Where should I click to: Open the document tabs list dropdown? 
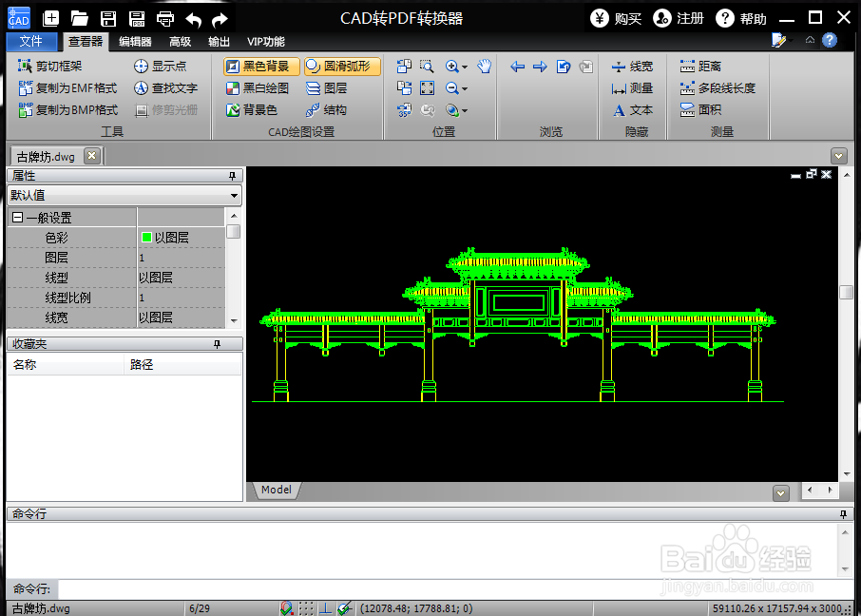coord(838,156)
